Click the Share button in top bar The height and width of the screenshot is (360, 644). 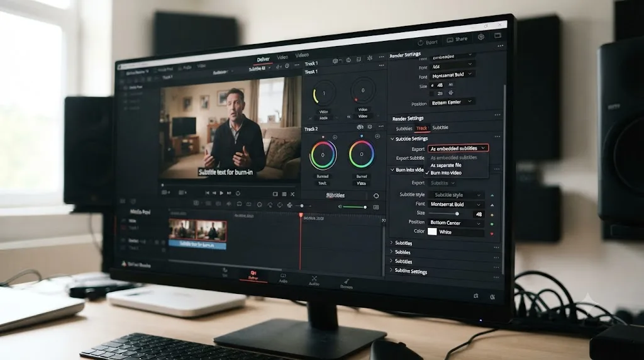(457, 39)
